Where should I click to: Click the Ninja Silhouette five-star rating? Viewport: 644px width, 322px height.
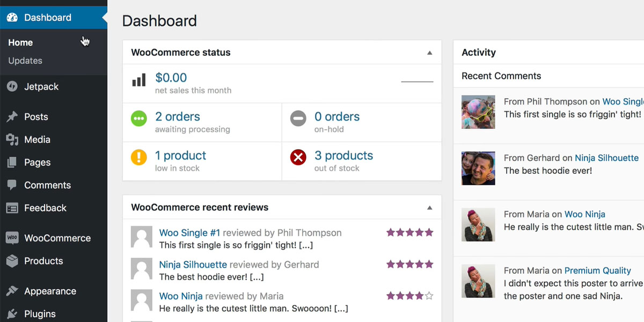point(409,264)
